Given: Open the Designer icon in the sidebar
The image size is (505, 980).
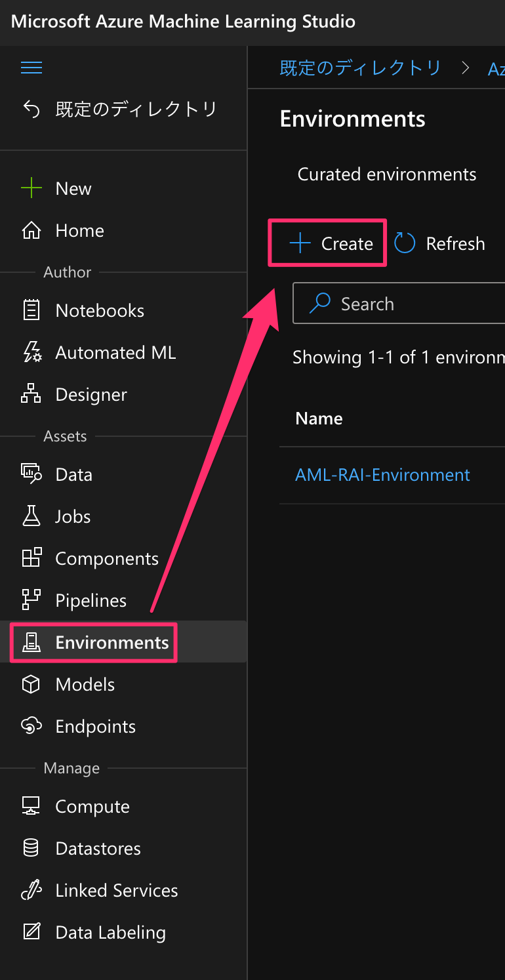Looking at the screenshot, I should [x=31, y=395].
